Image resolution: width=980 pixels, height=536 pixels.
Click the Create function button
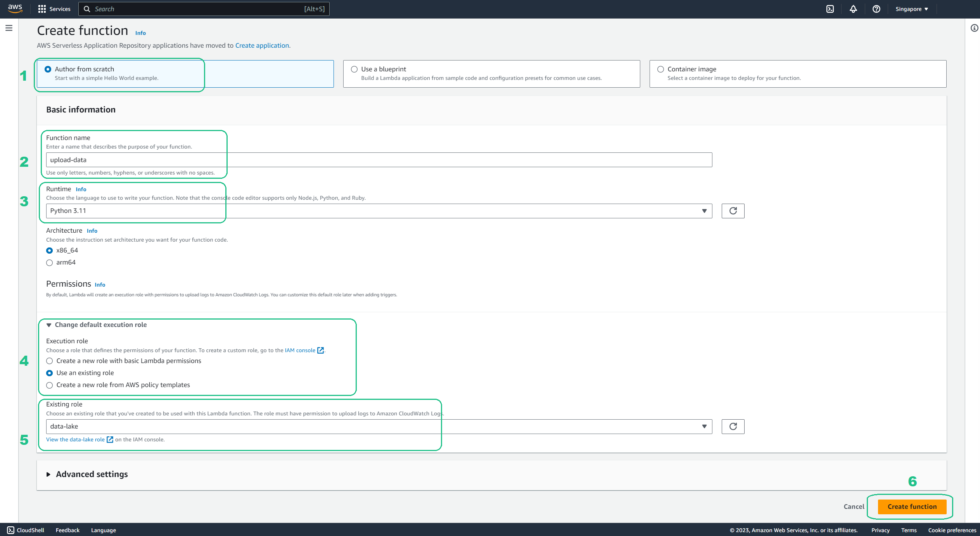[x=912, y=507]
